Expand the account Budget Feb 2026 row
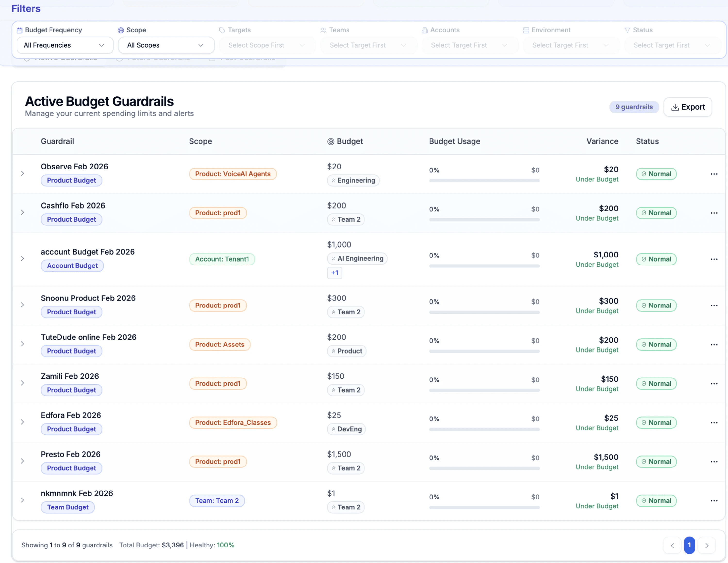728x563 pixels. click(x=22, y=258)
